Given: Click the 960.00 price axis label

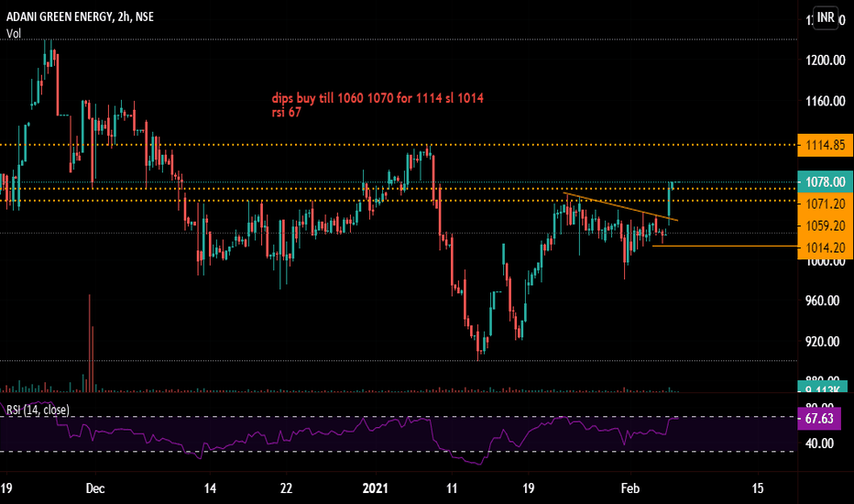Looking at the screenshot, I should (x=823, y=301).
